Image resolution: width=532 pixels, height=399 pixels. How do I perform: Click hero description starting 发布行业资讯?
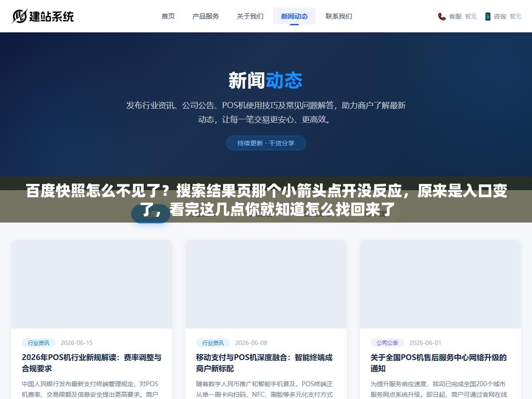point(266,112)
